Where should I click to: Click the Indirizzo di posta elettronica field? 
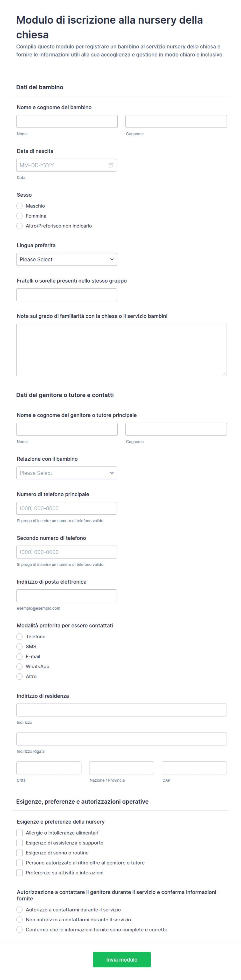(x=67, y=596)
